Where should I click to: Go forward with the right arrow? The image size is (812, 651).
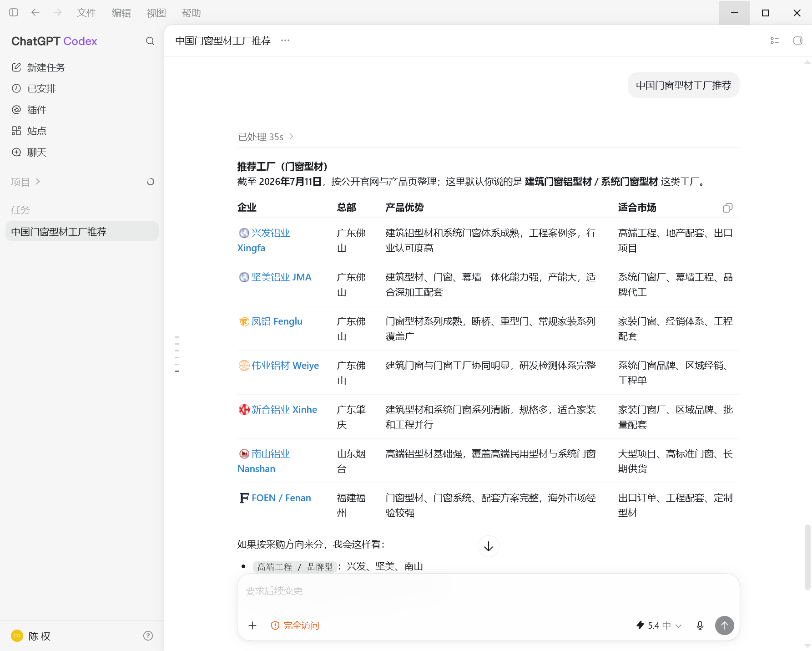tap(57, 13)
